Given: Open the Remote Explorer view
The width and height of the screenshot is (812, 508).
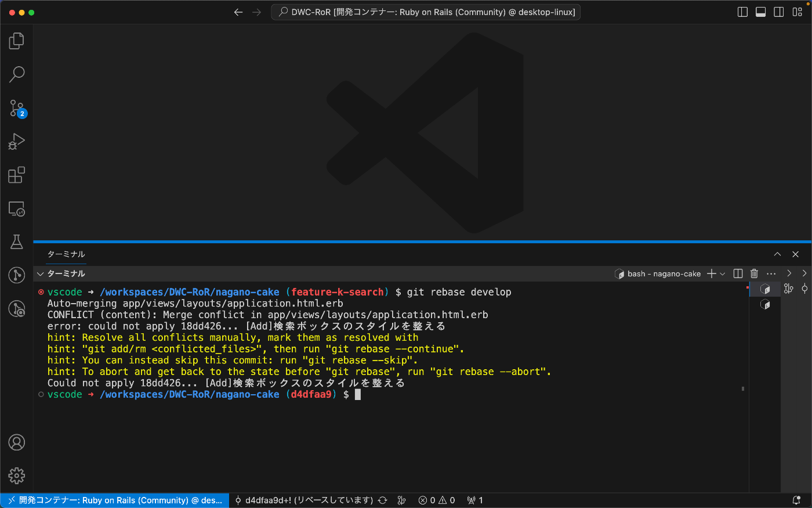Looking at the screenshot, I should point(16,208).
